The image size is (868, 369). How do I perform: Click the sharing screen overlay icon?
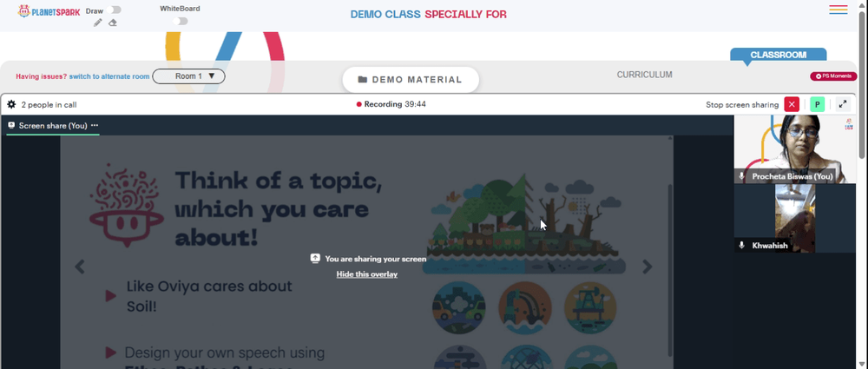[315, 258]
